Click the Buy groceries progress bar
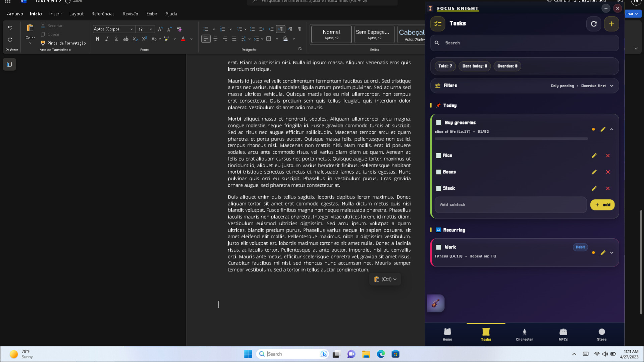The image size is (644, 362). coord(511,138)
